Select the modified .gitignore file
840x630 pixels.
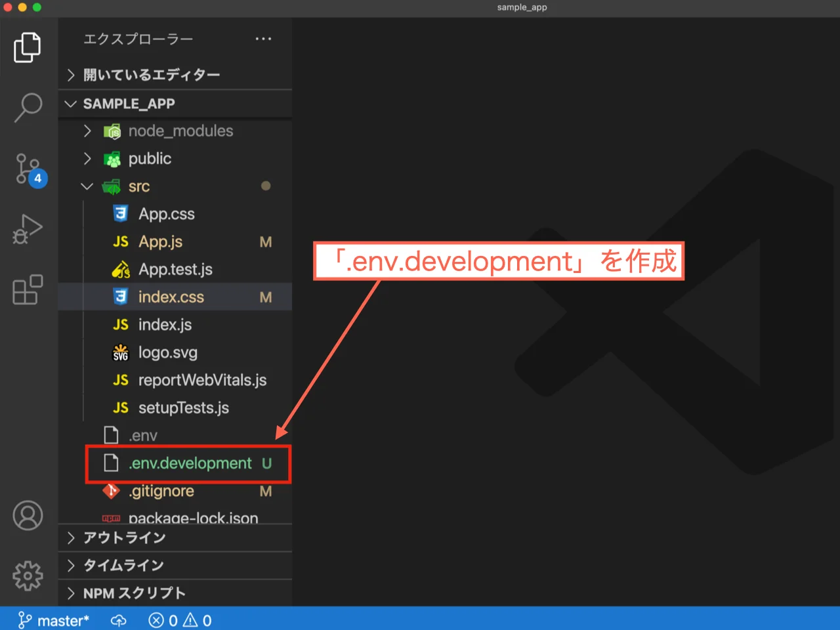[161, 491]
